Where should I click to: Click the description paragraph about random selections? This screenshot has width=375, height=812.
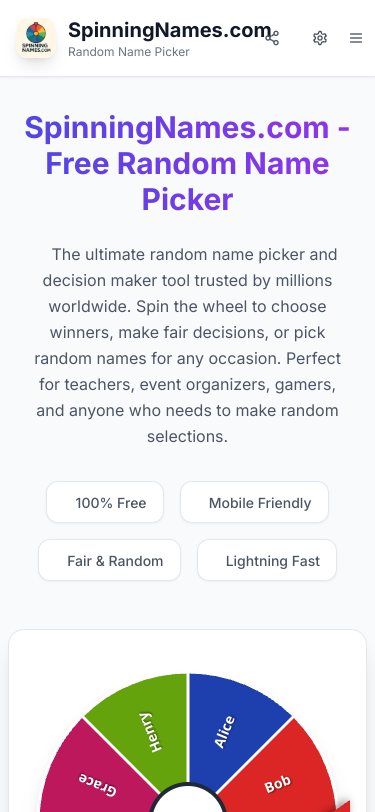188,345
